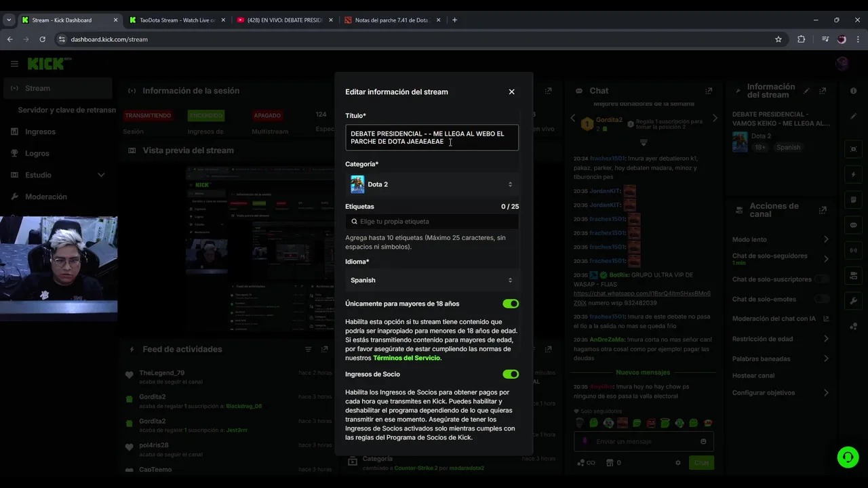This screenshot has height=488, width=868.
Task: Open the emoji picker in chat input
Action: 703,441
